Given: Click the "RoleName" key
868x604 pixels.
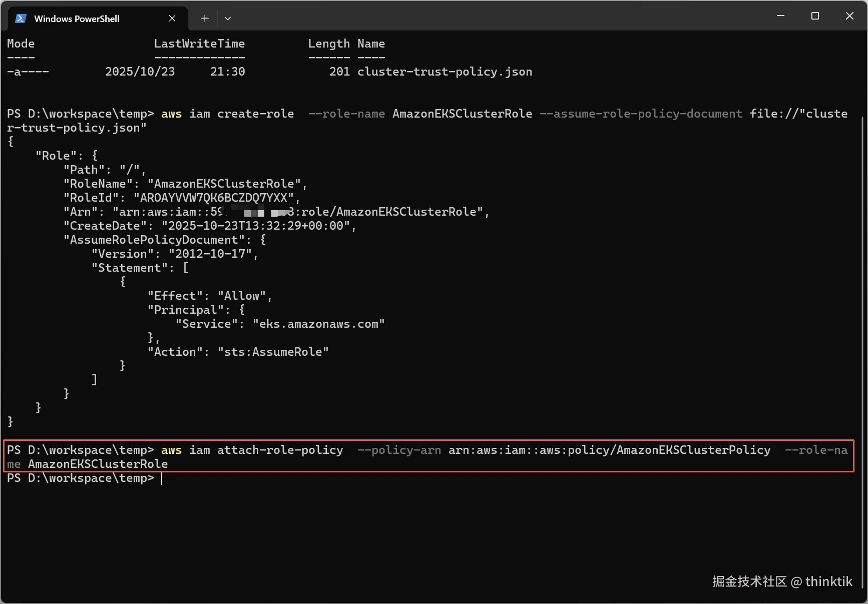Looking at the screenshot, I should pos(98,184).
